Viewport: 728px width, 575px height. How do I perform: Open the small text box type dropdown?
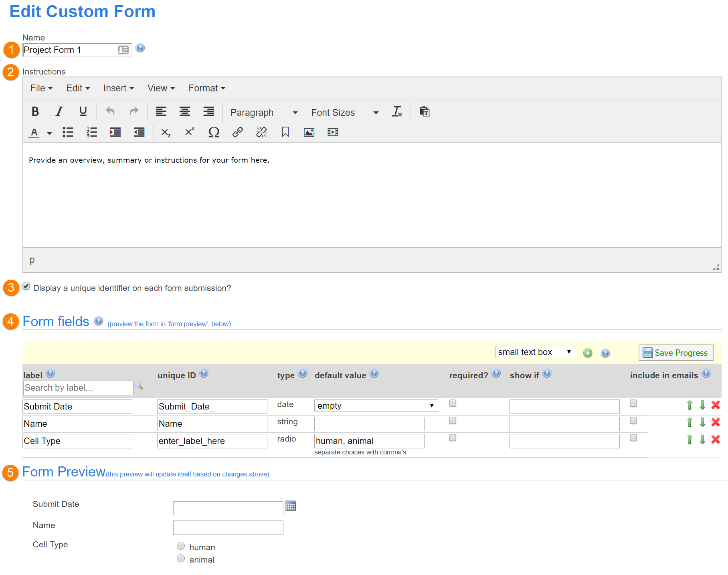[534, 352]
